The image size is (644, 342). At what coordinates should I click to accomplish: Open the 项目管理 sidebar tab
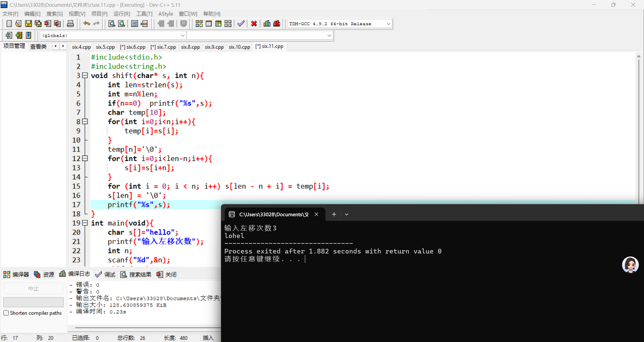[x=14, y=46]
